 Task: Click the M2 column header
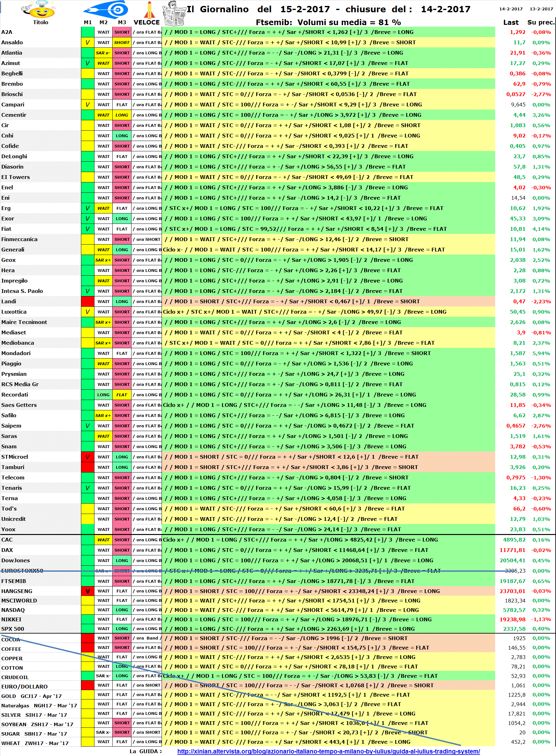point(103,22)
